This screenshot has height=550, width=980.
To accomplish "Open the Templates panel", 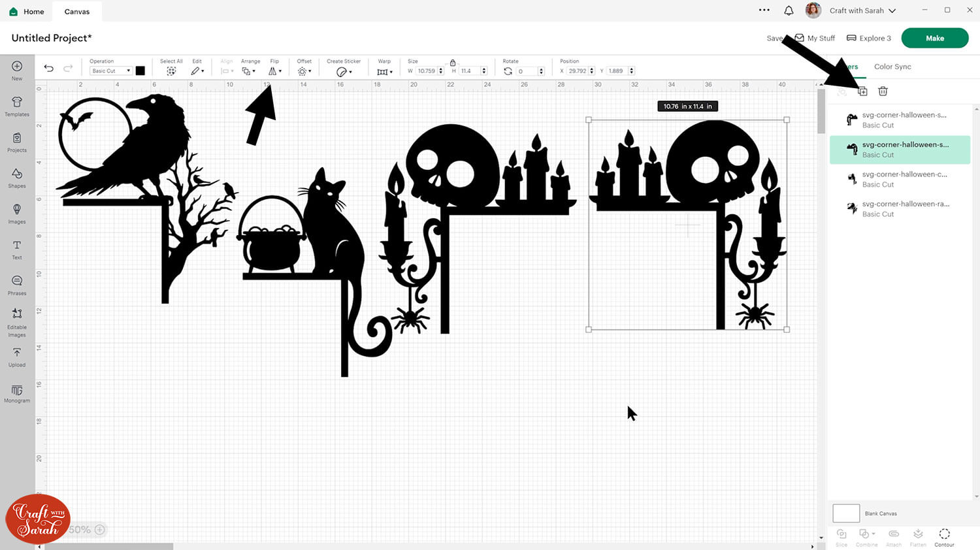I will coord(17,106).
